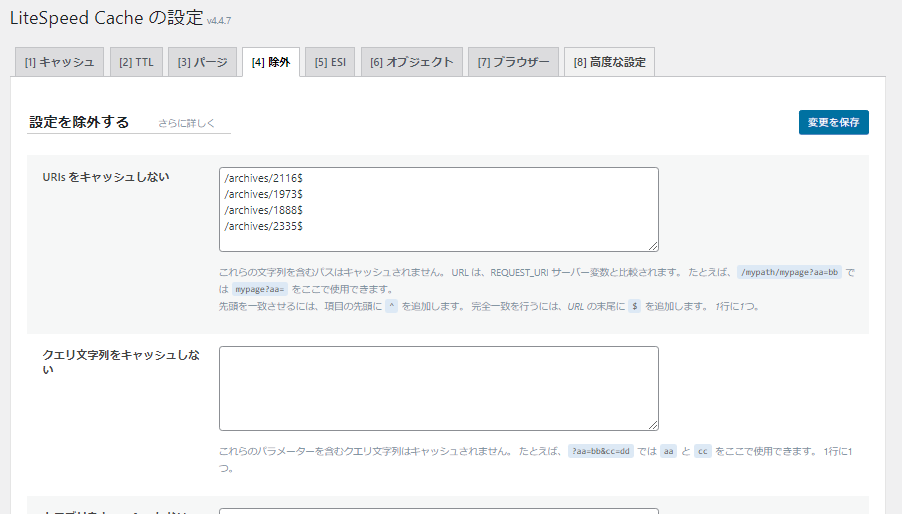Switch to the [1] キャッシュ tab
The height and width of the screenshot is (514, 902).
coord(58,62)
